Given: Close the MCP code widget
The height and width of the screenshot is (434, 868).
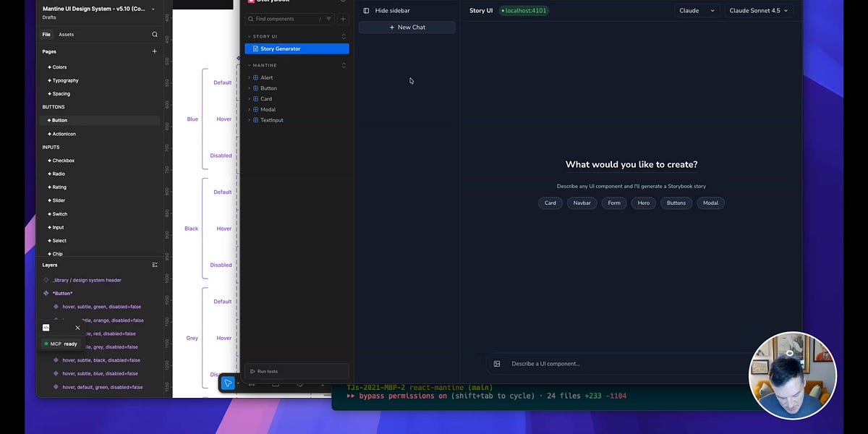Looking at the screenshot, I should [x=77, y=328].
